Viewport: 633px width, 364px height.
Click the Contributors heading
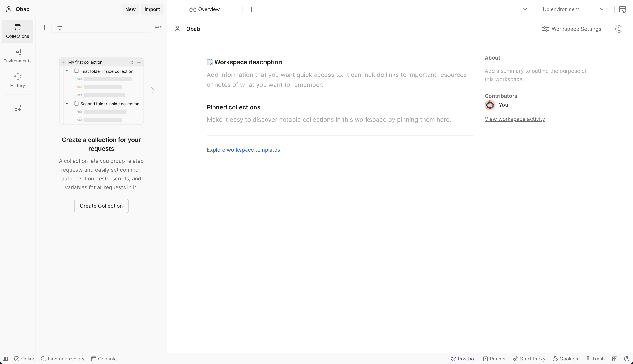[501, 96]
